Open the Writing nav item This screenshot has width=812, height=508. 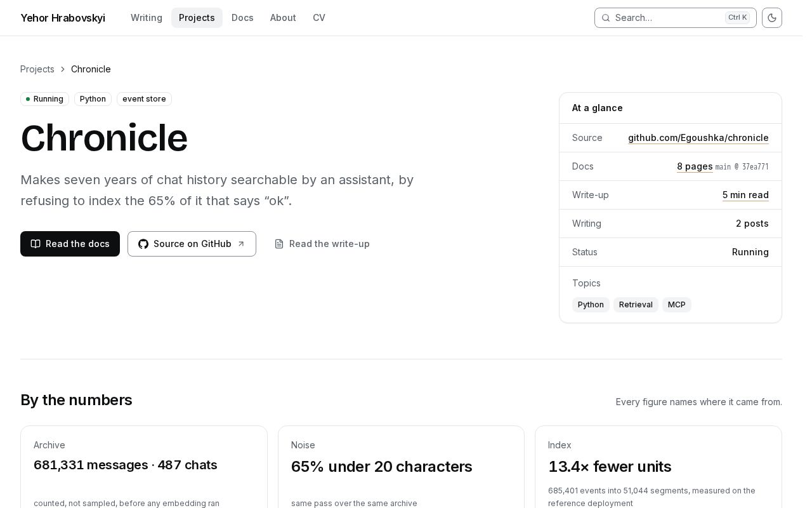[x=147, y=18]
